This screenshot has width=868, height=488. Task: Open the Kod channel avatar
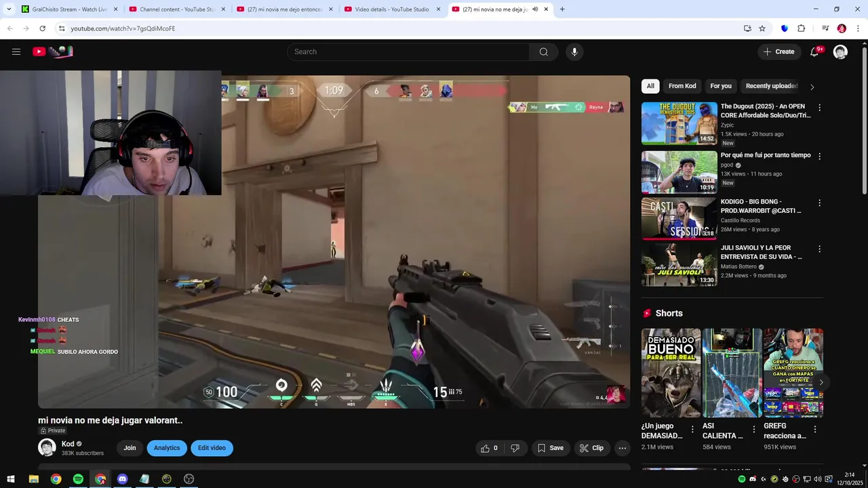(47, 447)
